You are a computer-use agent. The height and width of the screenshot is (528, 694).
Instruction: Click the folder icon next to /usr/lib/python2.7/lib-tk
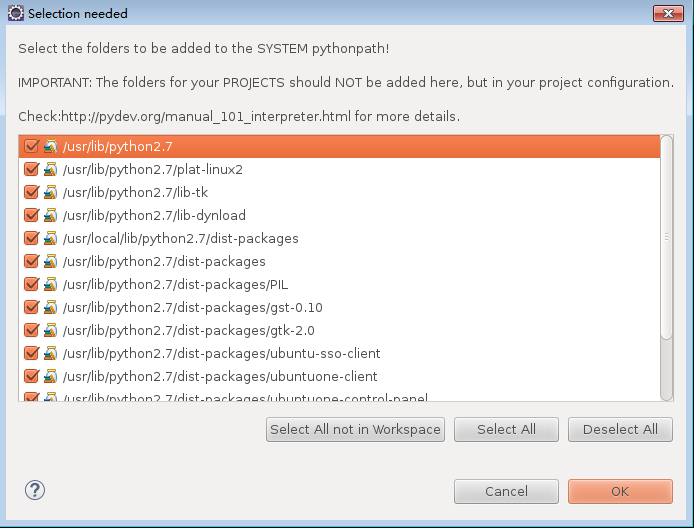pos(50,192)
